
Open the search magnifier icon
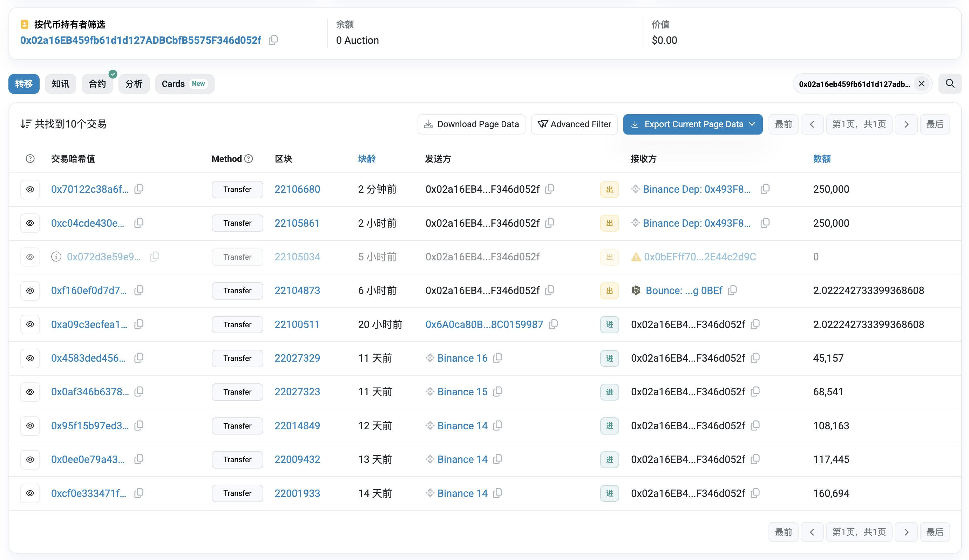point(950,84)
